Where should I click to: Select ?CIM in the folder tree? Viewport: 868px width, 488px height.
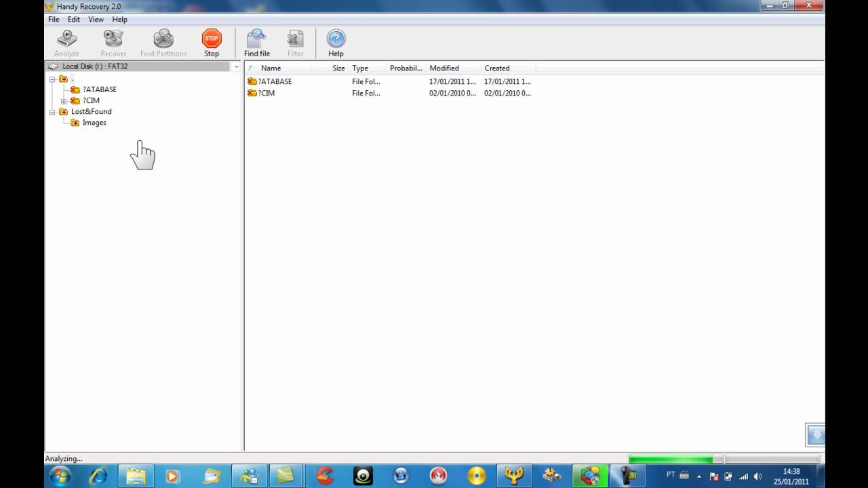[x=91, y=100]
